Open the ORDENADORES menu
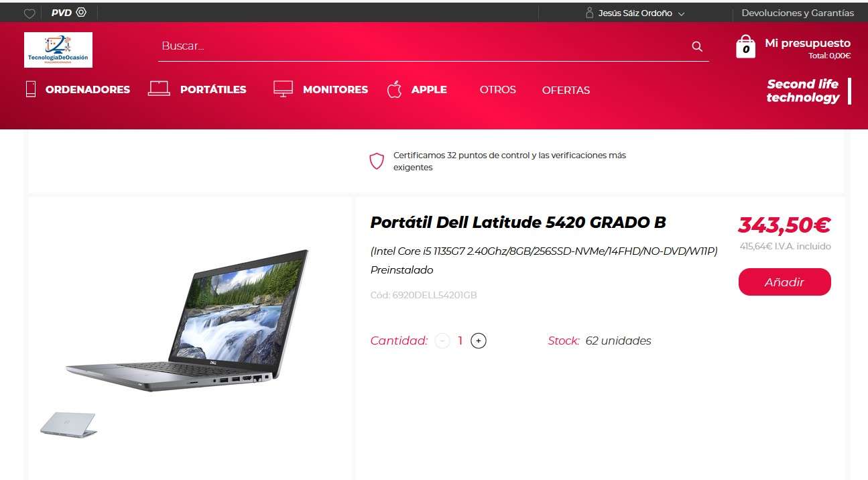868x480 pixels. (88, 89)
